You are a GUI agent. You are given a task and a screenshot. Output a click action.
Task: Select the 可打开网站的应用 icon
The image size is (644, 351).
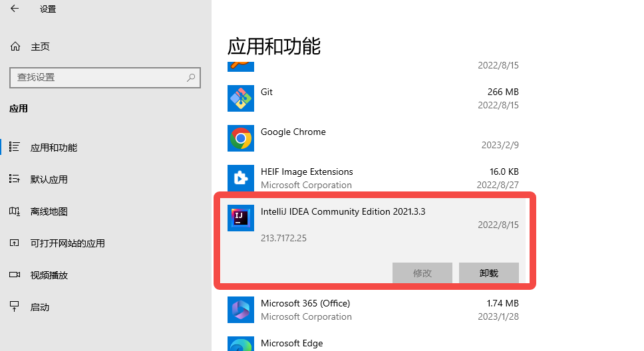15,243
